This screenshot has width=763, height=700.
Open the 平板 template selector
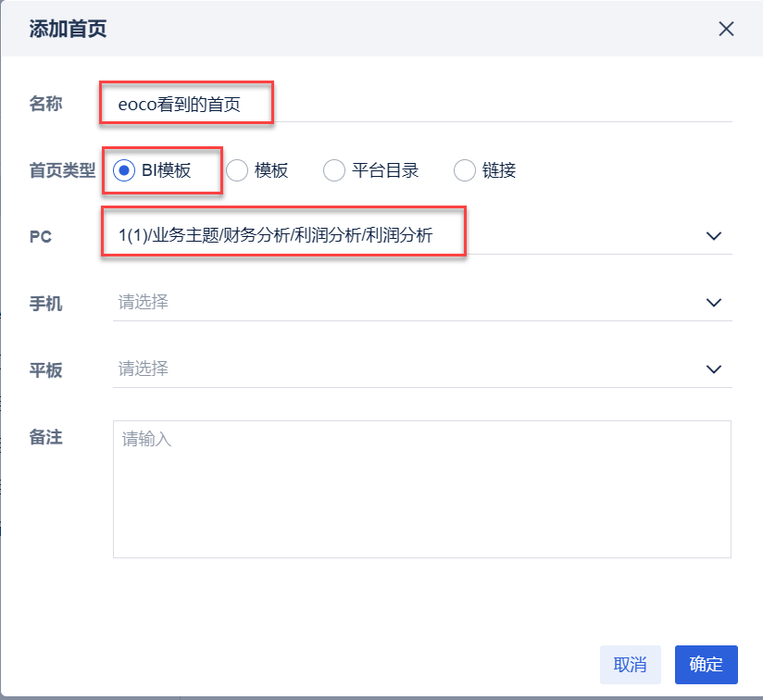pos(370,369)
